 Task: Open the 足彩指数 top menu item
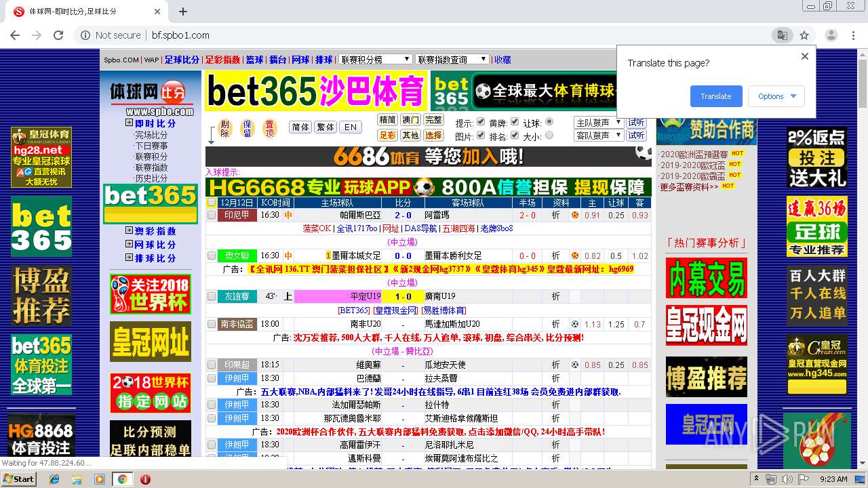[x=222, y=60]
